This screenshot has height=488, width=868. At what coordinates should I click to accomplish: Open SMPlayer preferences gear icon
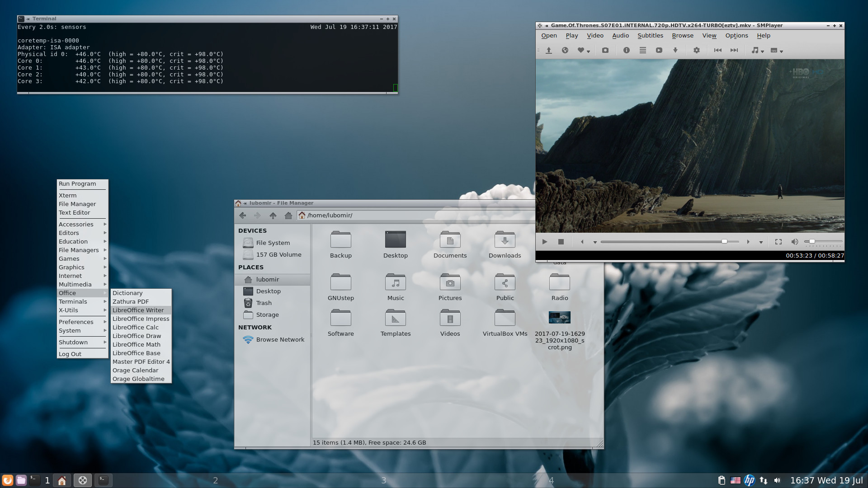pos(697,51)
